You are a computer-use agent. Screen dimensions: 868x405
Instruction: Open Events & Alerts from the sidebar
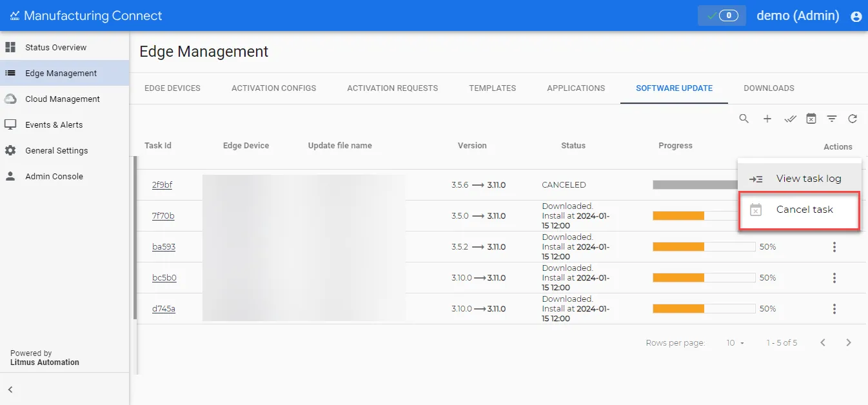click(64, 124)
